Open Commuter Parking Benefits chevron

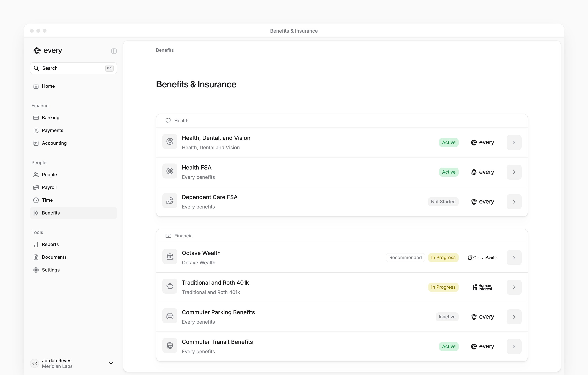(x=514, y=317)
